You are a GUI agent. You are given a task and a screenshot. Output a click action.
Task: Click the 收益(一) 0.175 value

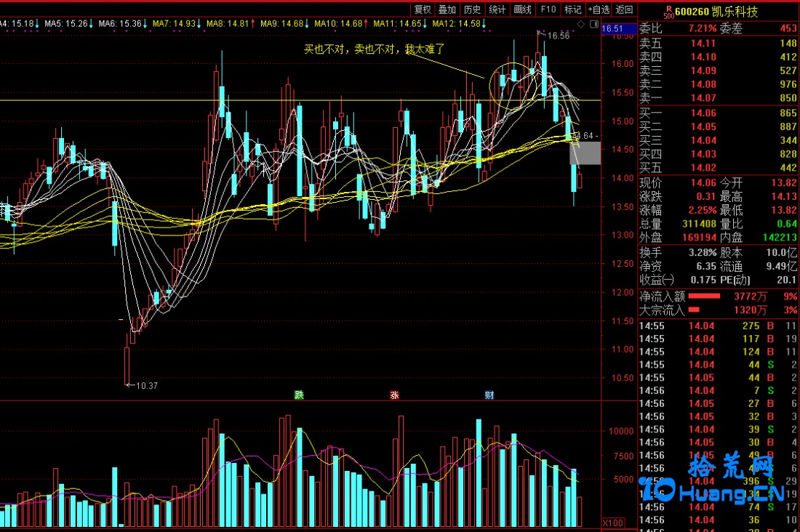(x=703, y=280)
